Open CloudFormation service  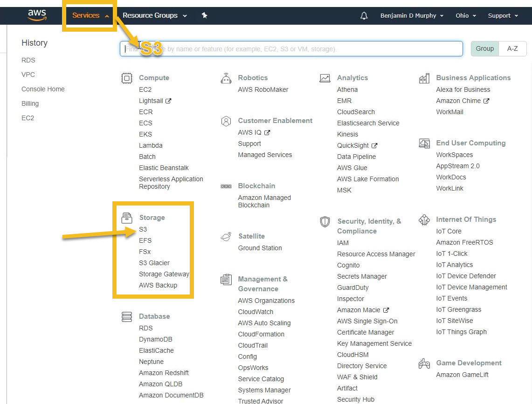261,334
